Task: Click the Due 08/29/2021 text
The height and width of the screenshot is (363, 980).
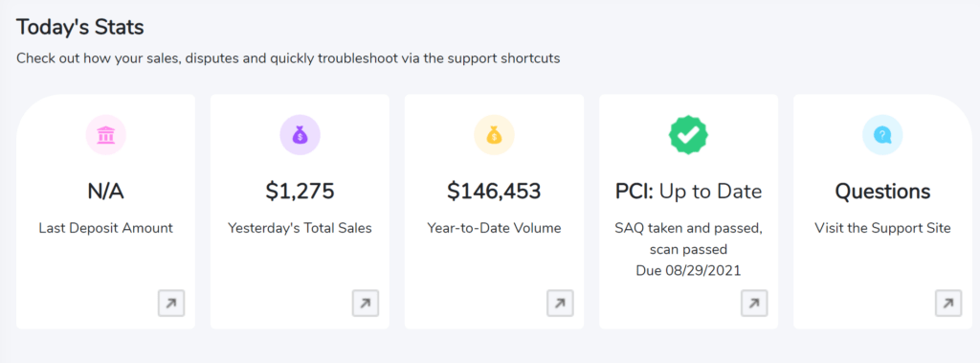Action: tap(689, 271)
